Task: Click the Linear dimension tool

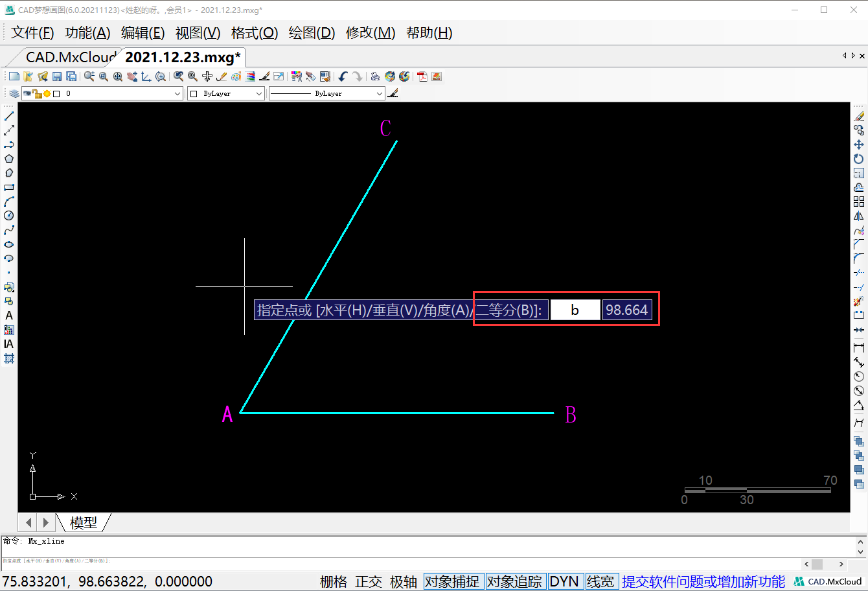Action: 859,348
